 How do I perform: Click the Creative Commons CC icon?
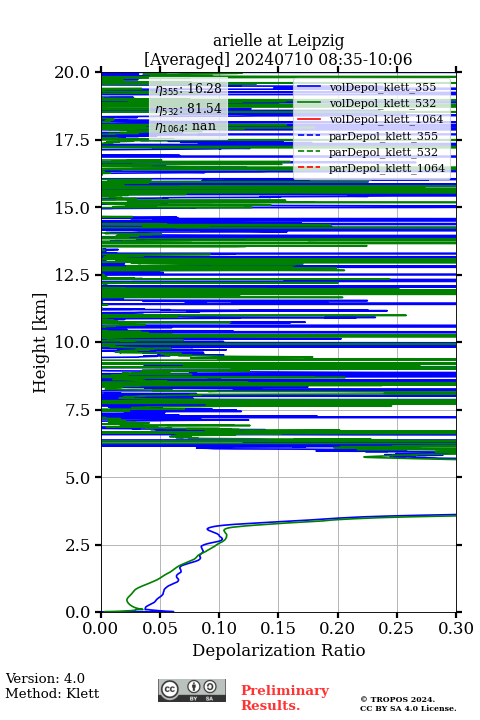(169, 689)
